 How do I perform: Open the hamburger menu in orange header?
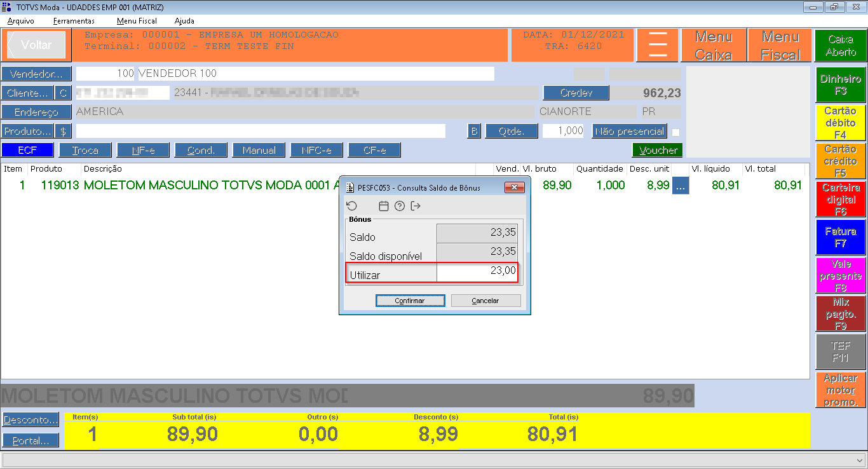coord(658,45)
